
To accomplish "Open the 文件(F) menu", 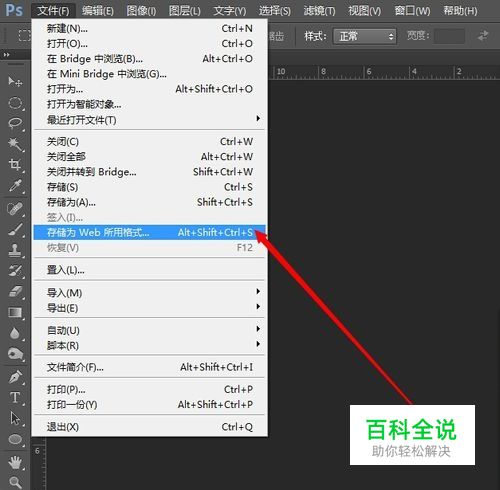I will [x=53, y=11].
